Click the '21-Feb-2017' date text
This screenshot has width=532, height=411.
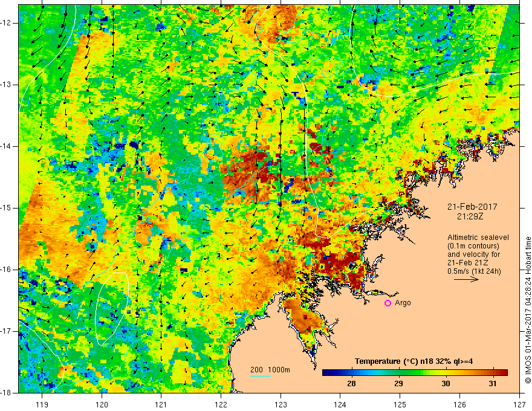coord(472,207)
